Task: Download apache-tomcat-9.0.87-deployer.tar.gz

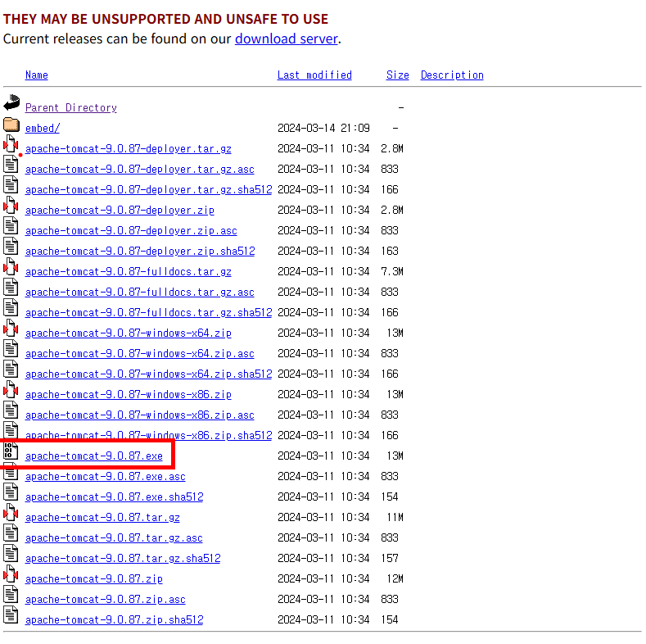Action: pos(128,149)
